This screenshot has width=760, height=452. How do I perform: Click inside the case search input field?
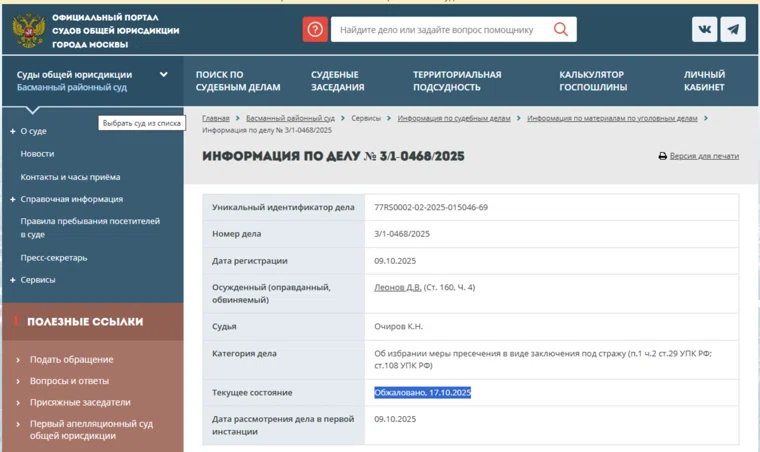point(438,30)
